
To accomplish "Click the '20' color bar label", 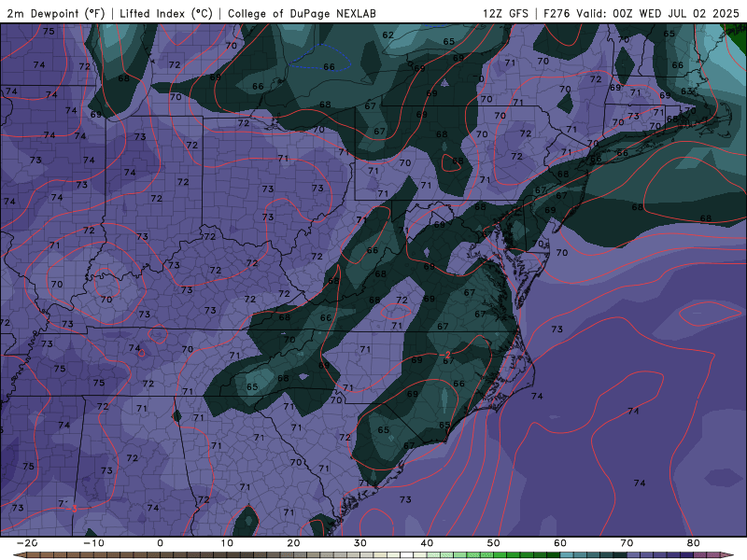I will pyautogui.click(x=293, y=543).
